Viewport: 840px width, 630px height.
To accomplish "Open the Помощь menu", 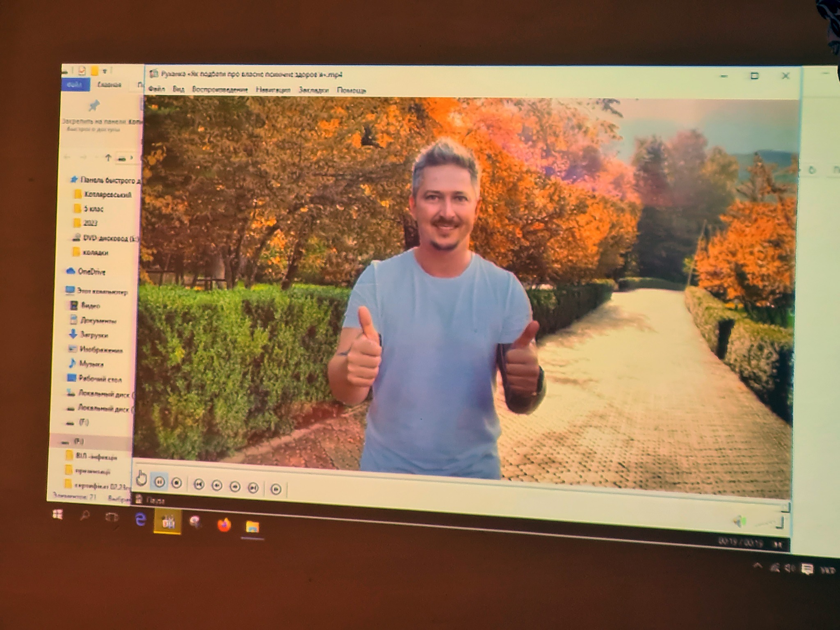I will coord(351,91).
